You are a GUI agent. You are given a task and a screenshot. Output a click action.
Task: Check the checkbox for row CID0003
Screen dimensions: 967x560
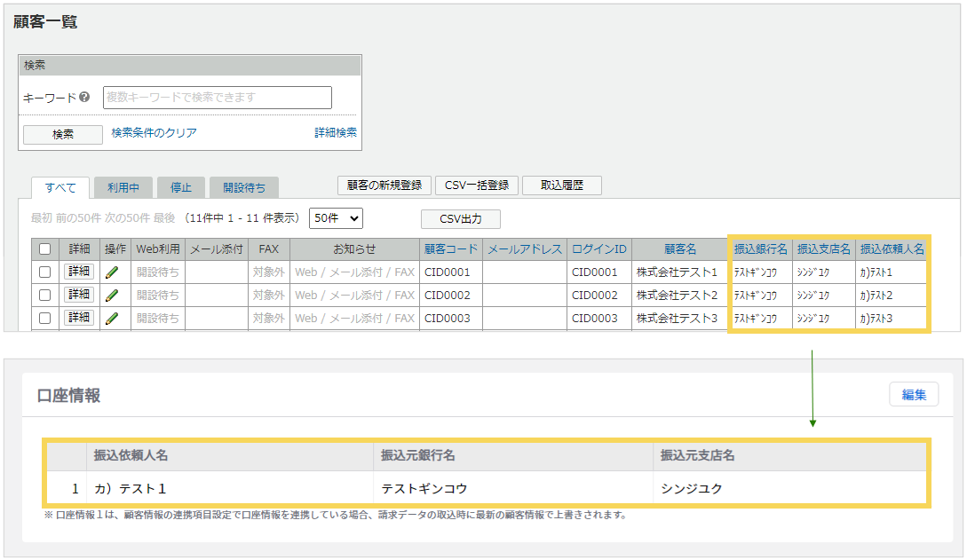(x=45, y=318)
